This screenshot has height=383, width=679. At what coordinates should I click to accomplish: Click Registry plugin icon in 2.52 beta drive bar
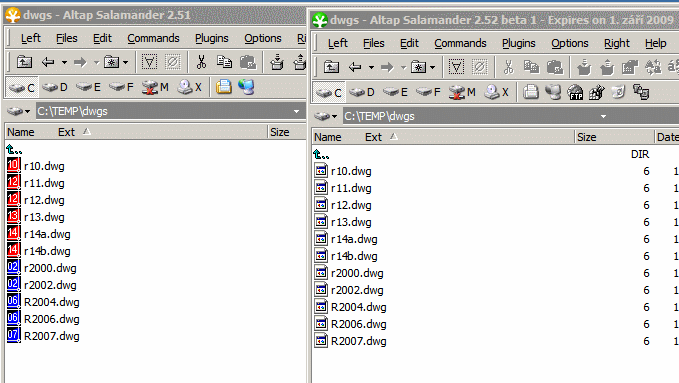[x=597, y=92]
